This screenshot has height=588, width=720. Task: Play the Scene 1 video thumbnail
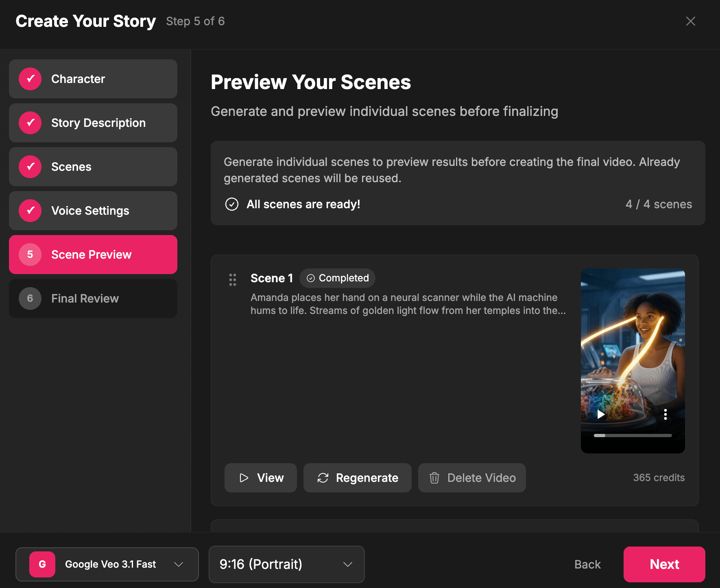tap(601, 414)
